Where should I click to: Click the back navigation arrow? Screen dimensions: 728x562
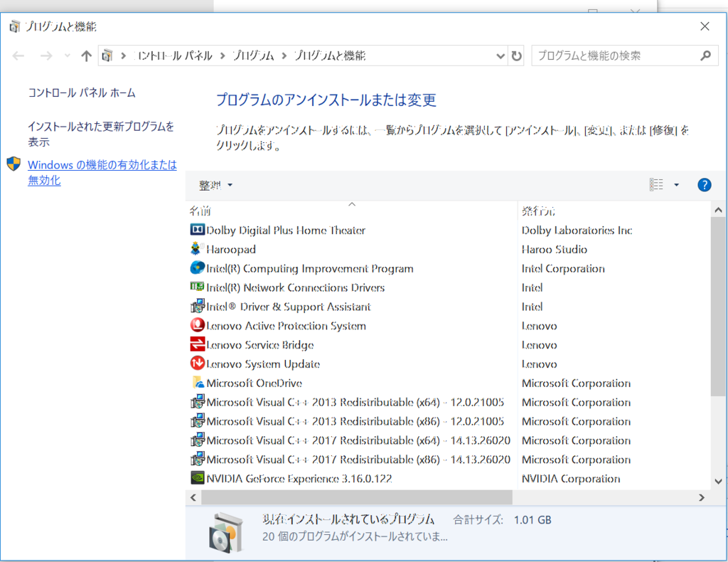(18, 55)
